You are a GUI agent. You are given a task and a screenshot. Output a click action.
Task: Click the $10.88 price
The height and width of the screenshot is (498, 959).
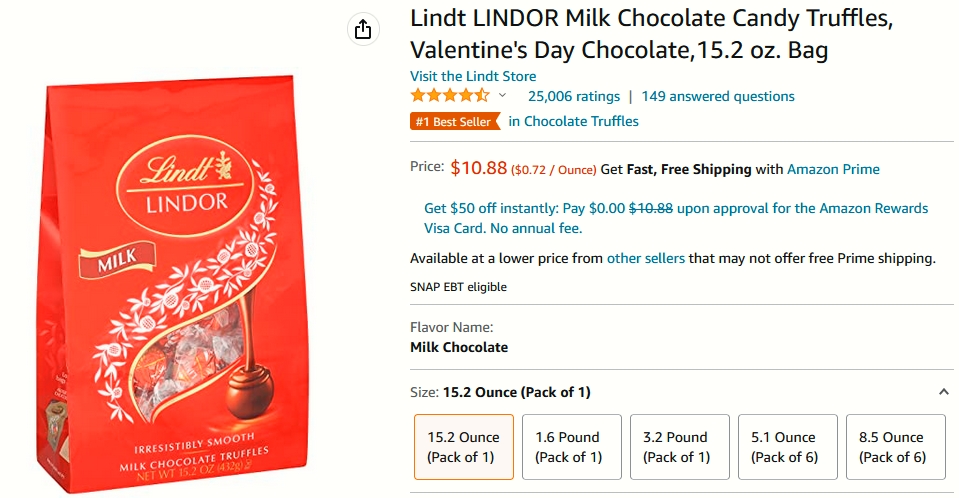479,168
